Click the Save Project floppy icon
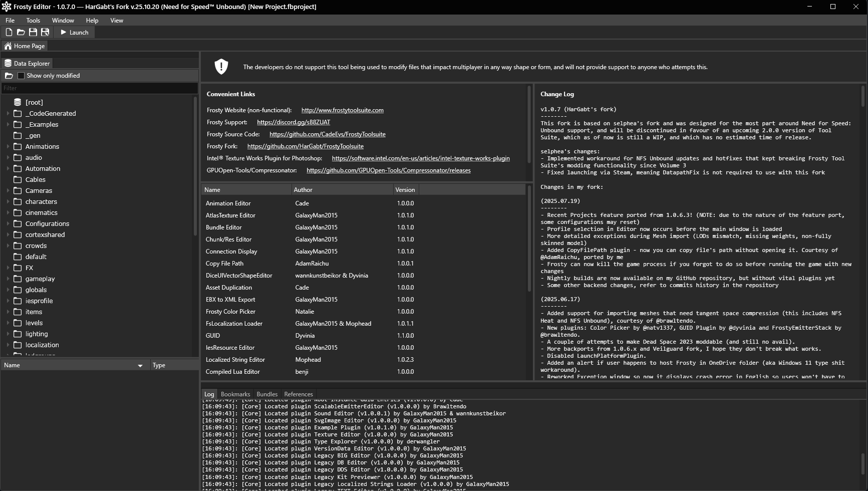The height and width of the screenshot is (491, 868). tap(33, 32)
